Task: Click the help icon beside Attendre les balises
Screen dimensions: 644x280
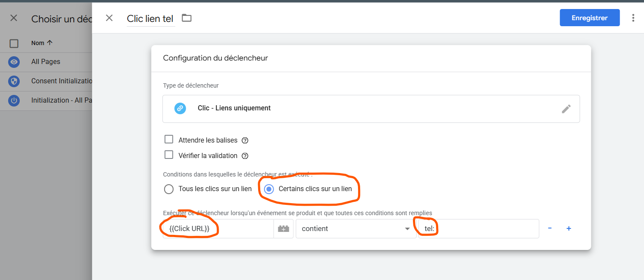Action: tap(245, 140)
